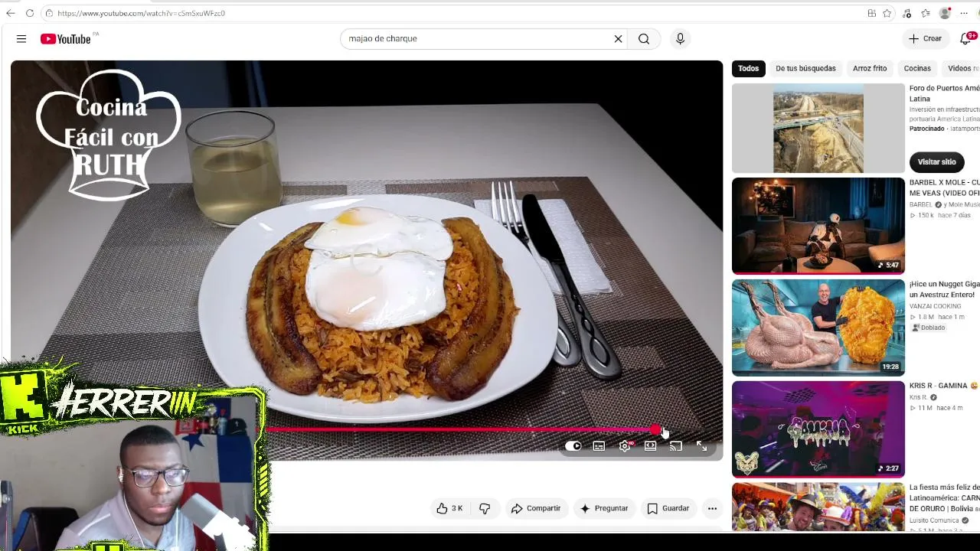Screen dimensions: 980x551
Task: Like the video with the thumbs up button
Action: 449,508
